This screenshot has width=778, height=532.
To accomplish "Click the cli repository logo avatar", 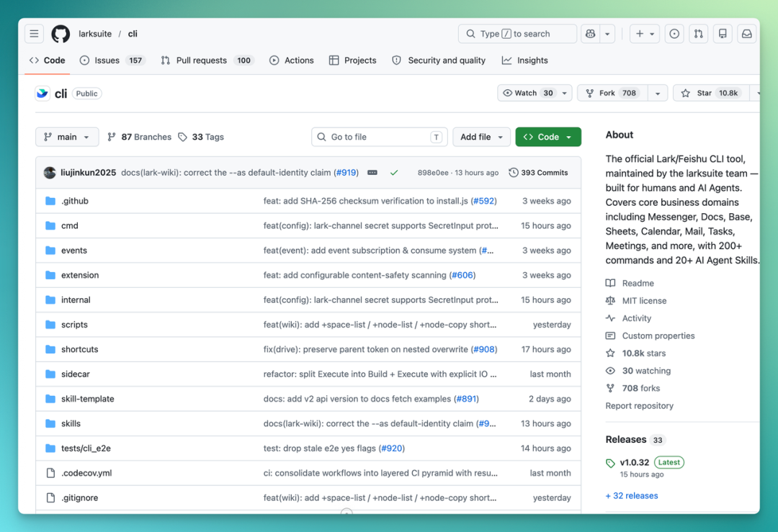I will coord(43,93).
